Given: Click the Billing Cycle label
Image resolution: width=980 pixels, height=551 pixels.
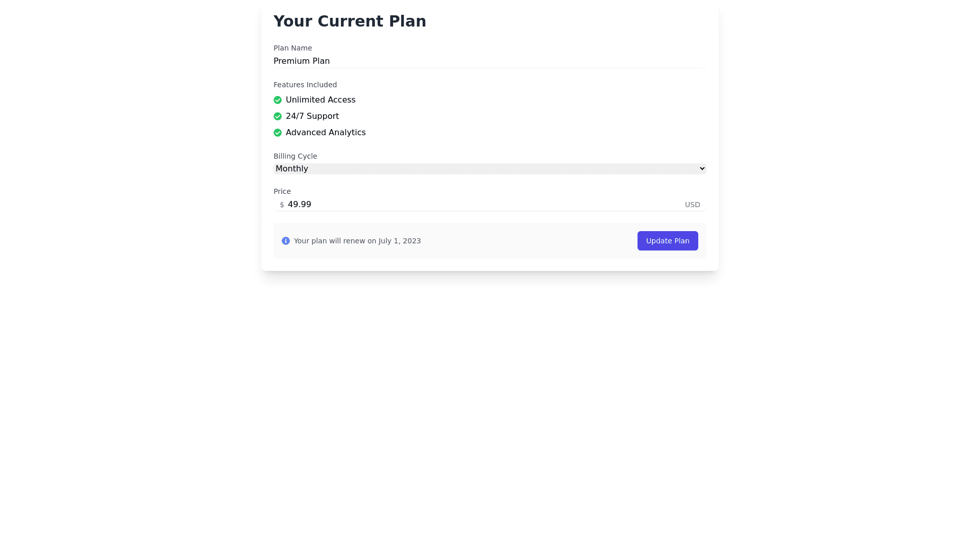Looking at the screenshot, I should tap(295, 156).
